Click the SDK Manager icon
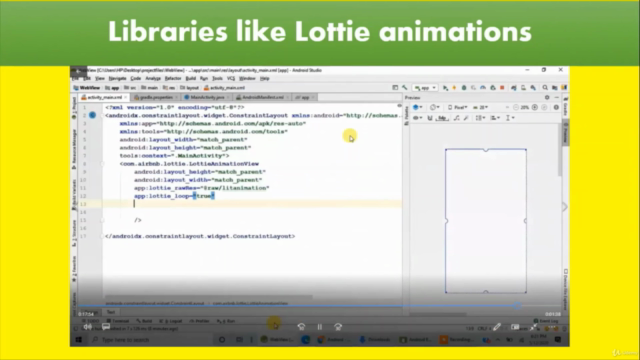This screenshot has height=360, width=640. (x=533, y=88)
